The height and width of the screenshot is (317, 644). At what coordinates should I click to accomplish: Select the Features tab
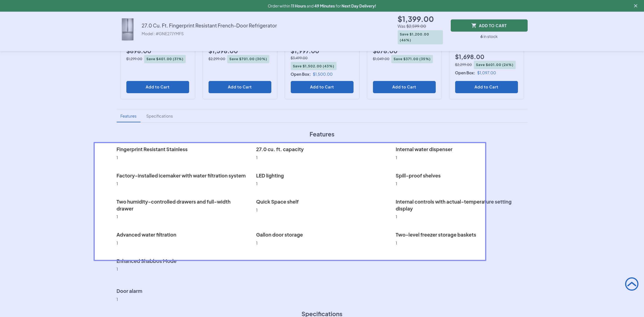click(x=128, y=116)
